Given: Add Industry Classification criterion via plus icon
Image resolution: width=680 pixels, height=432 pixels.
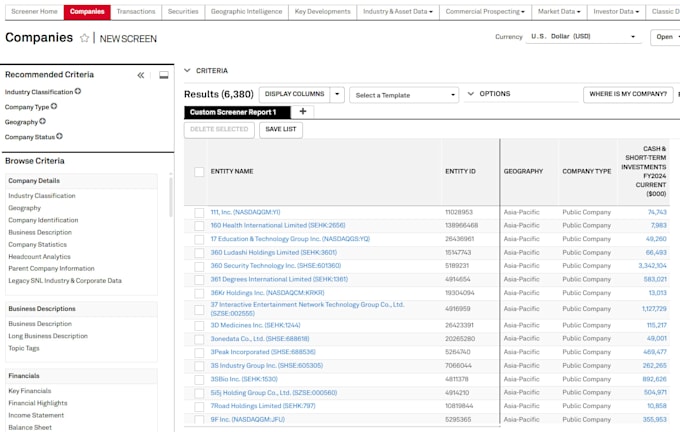Looking at the screenshot, I should 78,92.
